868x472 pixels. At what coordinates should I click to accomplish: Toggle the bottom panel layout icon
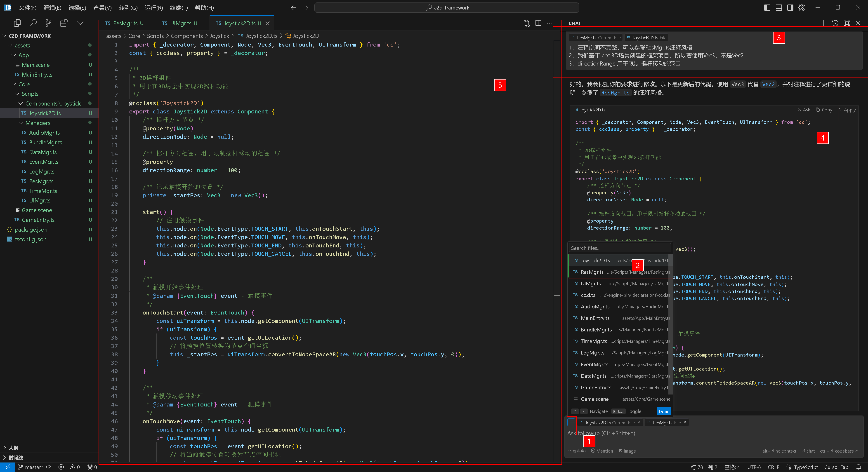coord(779,7)
